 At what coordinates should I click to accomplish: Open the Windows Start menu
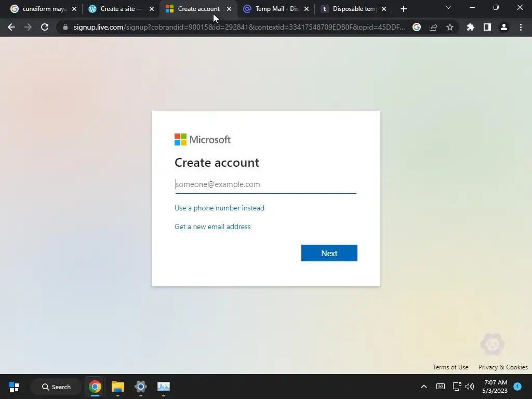(x=14, y=387)
